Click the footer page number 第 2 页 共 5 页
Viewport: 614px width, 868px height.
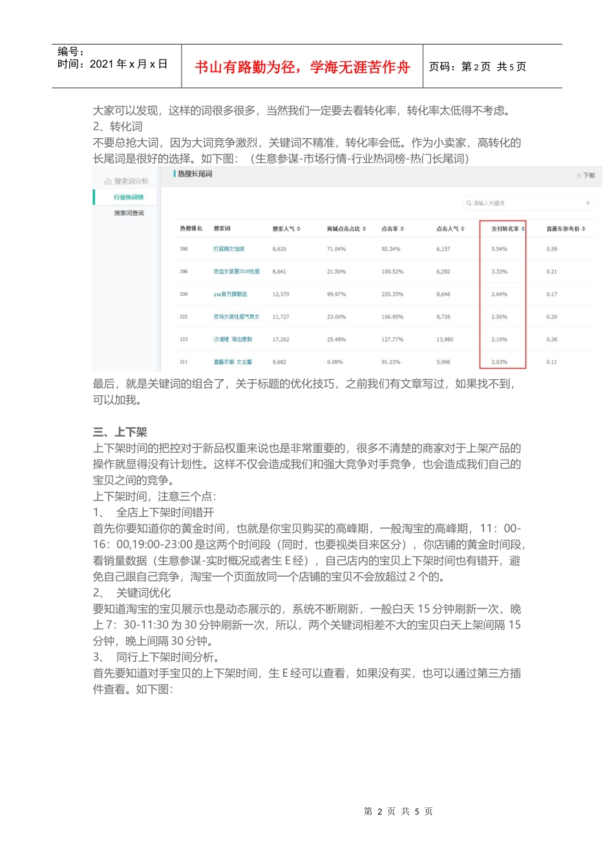[398, 811]
